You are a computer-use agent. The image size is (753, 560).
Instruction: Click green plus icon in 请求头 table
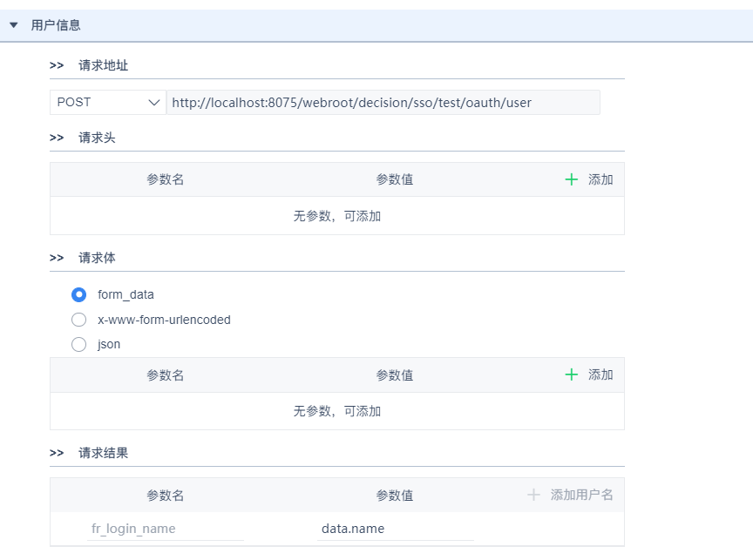(x=572, y=179)
